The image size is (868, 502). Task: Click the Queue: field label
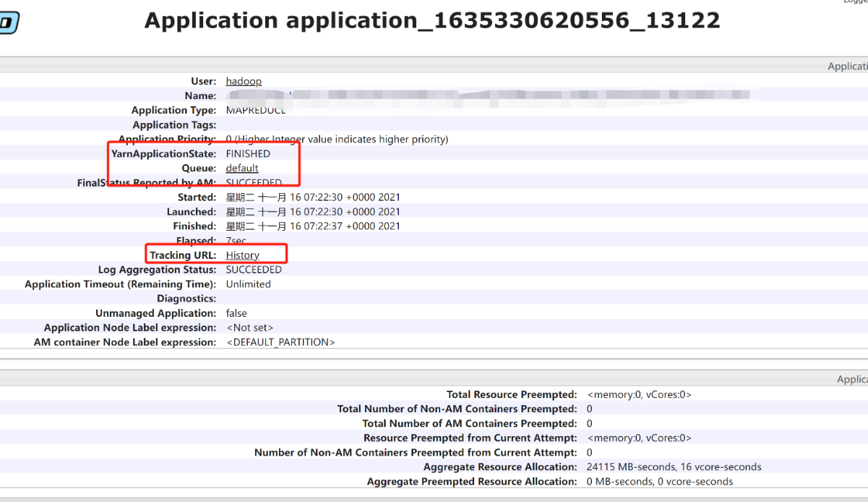[199, 169]
